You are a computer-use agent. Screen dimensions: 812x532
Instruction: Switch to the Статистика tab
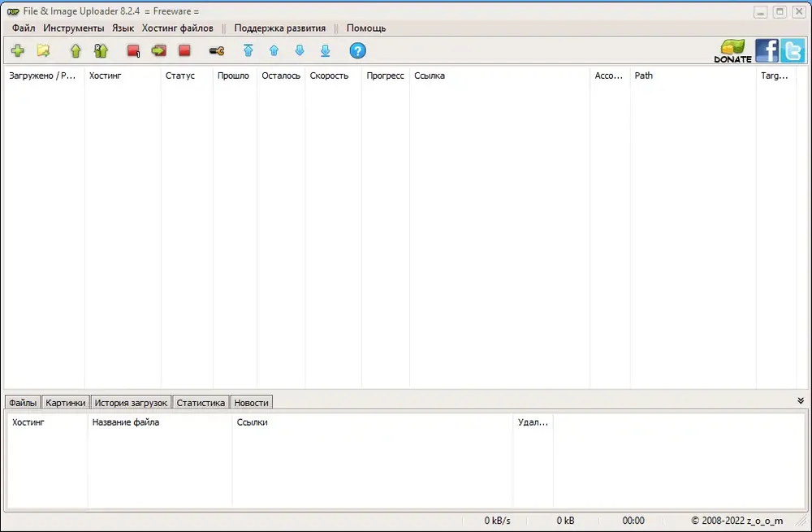tap(201, 403)
